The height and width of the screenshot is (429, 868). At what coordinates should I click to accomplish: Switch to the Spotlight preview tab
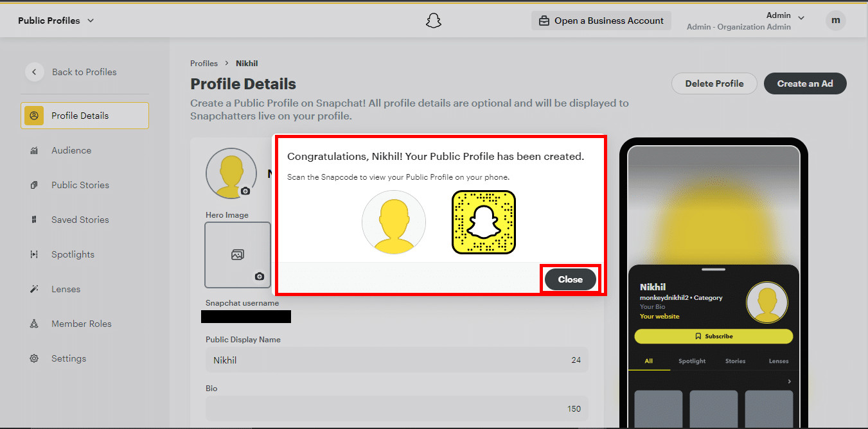pos(691,361)
